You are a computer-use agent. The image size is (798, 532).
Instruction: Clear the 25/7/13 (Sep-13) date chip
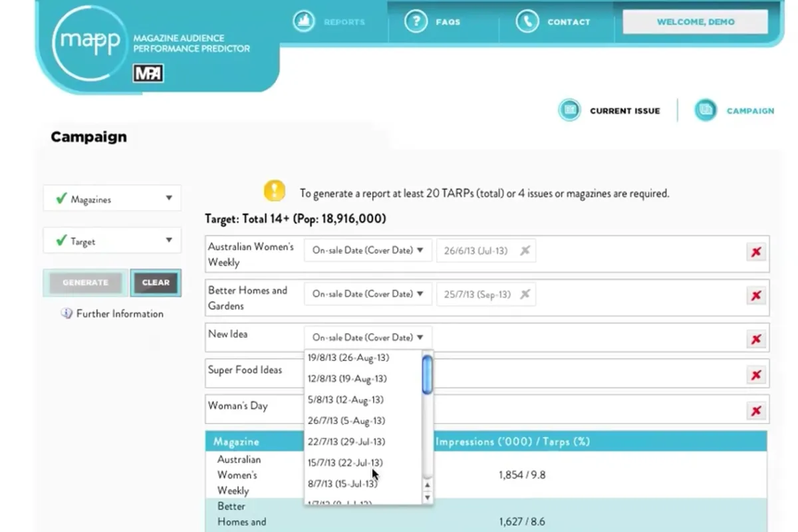pos(525,294)
